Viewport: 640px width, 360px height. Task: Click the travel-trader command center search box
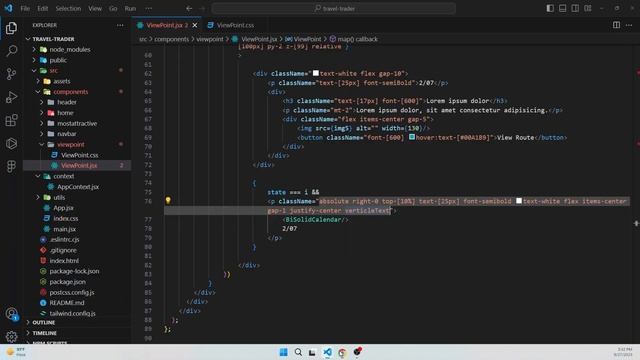[334, 8]
